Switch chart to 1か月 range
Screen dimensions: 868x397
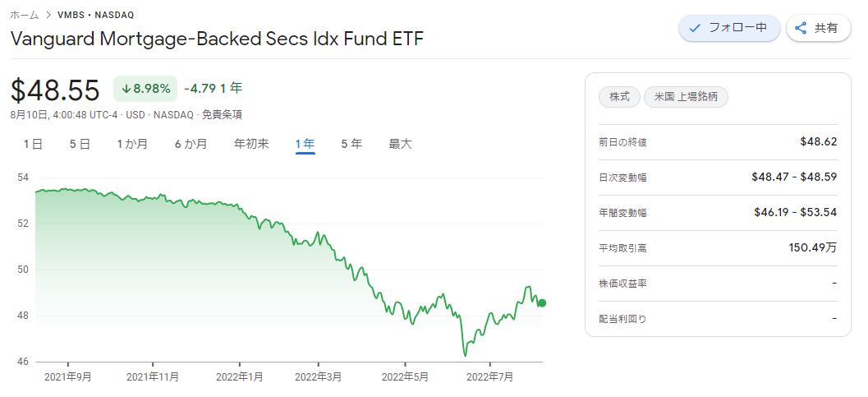132,144
